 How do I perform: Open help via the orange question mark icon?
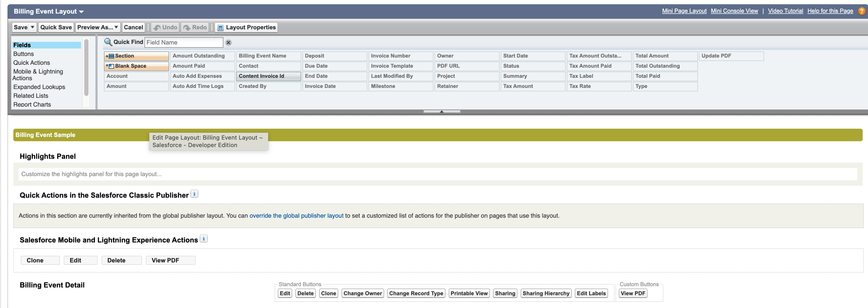(861, 11)
